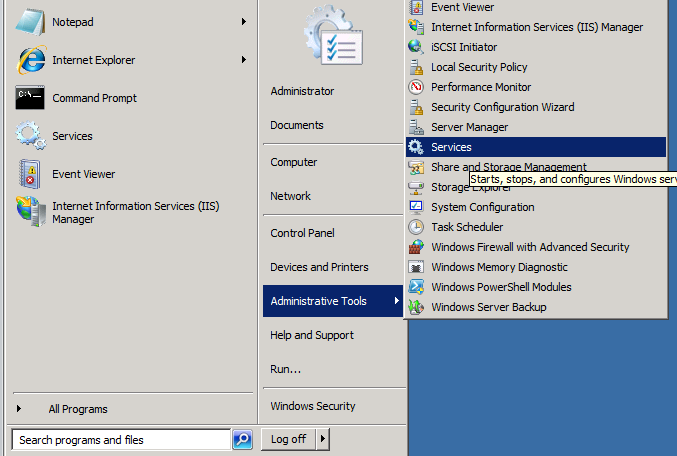Open Control Panel menu item
The width and height of the screenshot is (677, 456).
[302, 233]
